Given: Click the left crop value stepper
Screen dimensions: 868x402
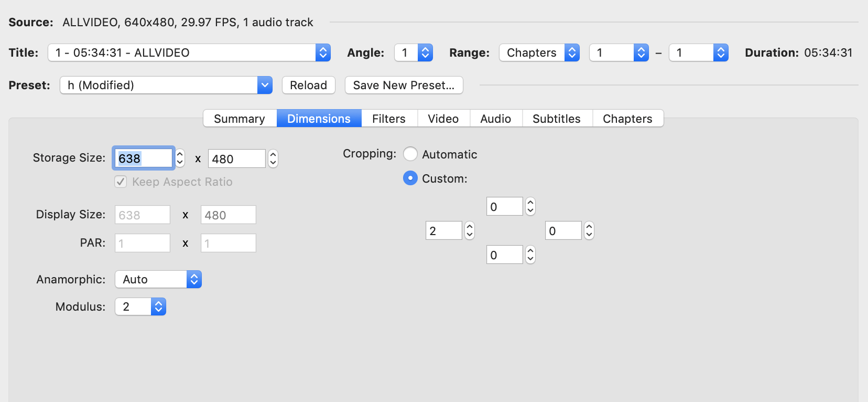Looking at the screenshot, I should point(469,230).
